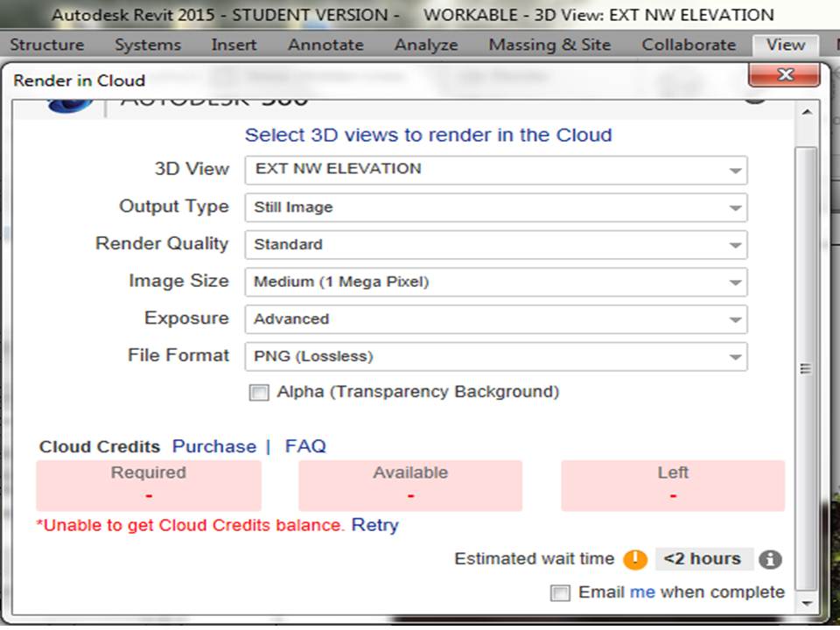840x630 pixels.
Task: Click the Left credits box
Action: coord(673,486)
